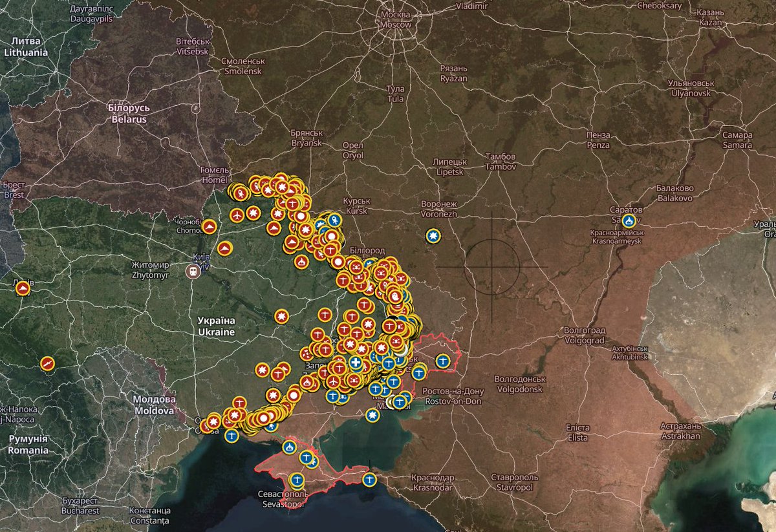
Task: Select the red explosion marker left of the lone drone marker
Action: pos(262,370)
